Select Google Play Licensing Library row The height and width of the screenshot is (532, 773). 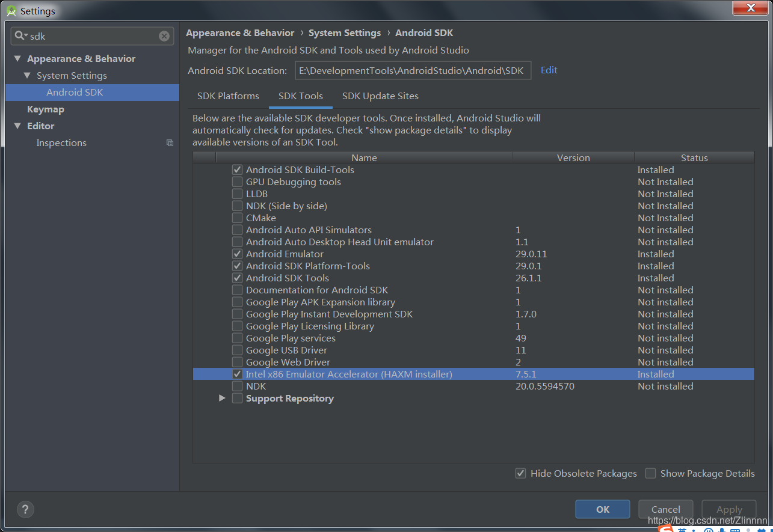click(473, 326)
